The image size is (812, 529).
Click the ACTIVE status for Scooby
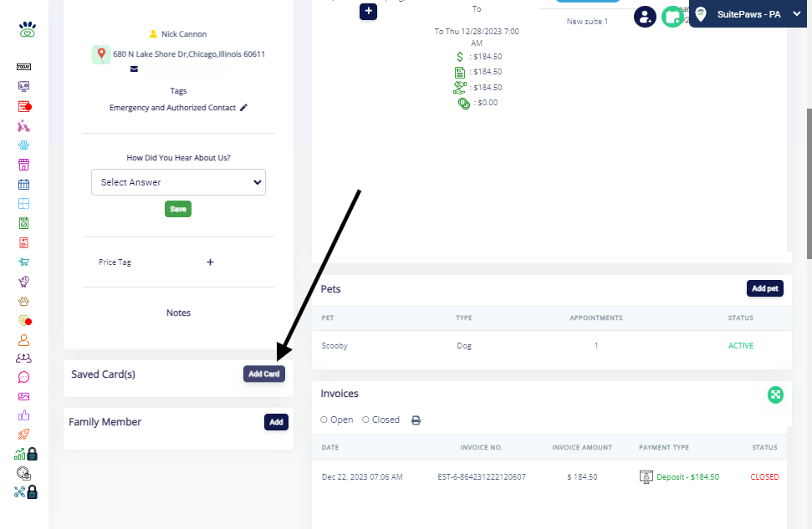[741, 346]
